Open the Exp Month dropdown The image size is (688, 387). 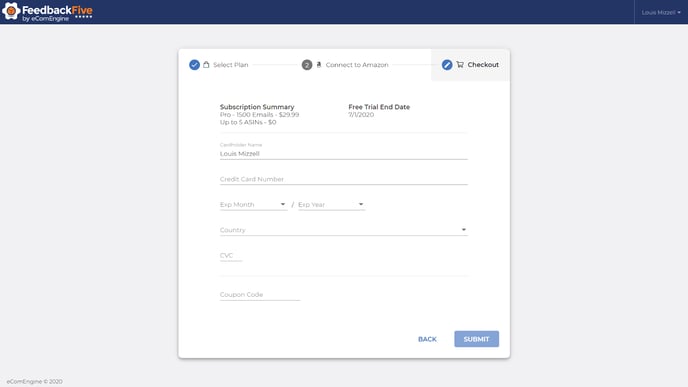point(253,204)
